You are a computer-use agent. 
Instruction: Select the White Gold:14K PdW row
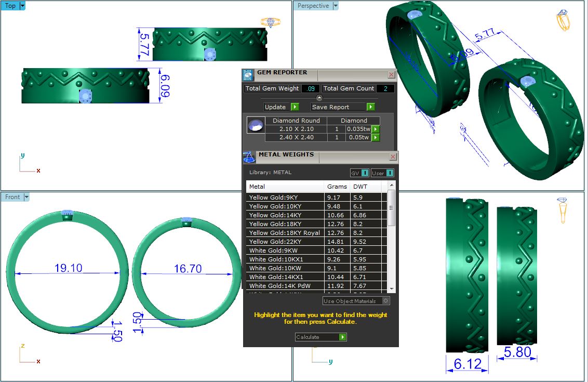316,286
